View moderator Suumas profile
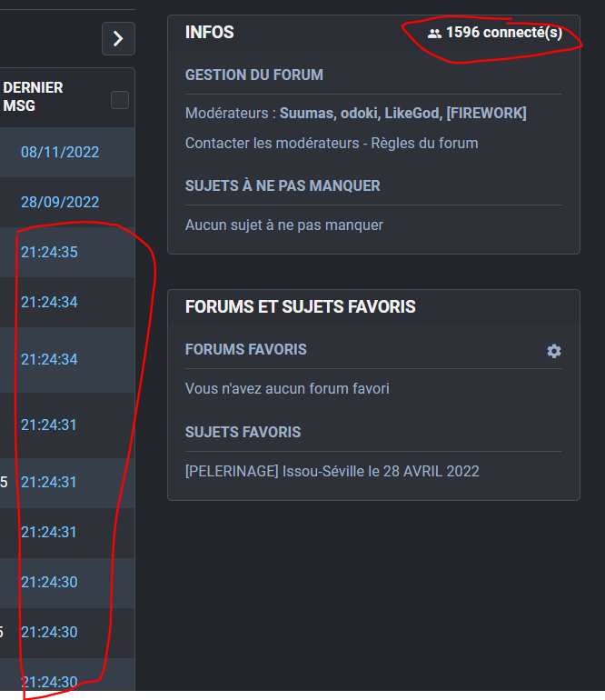The height and width of the screenshot is (700, 605). [306, 113]
